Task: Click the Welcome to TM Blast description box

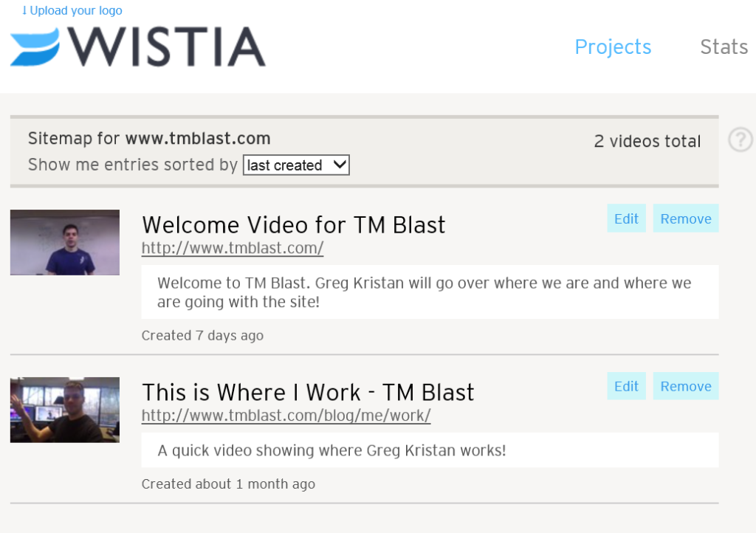Action: click(x=430, y=292)
